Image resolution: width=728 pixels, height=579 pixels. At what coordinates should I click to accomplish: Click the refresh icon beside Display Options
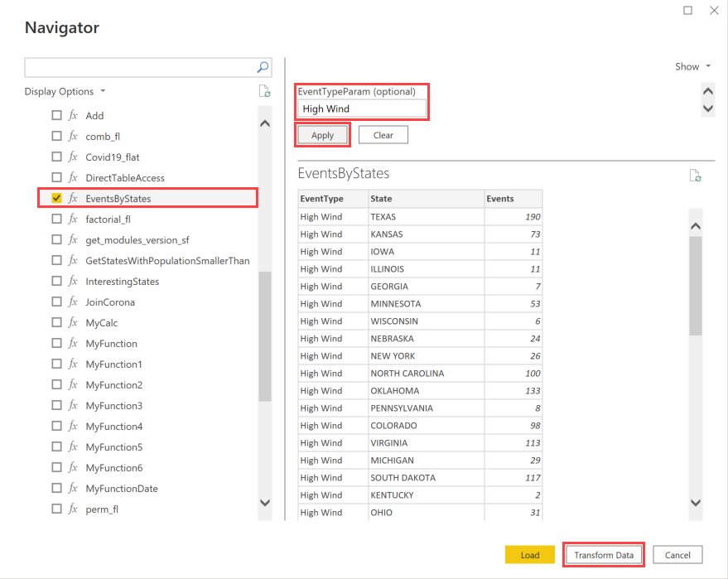point(264,92)
